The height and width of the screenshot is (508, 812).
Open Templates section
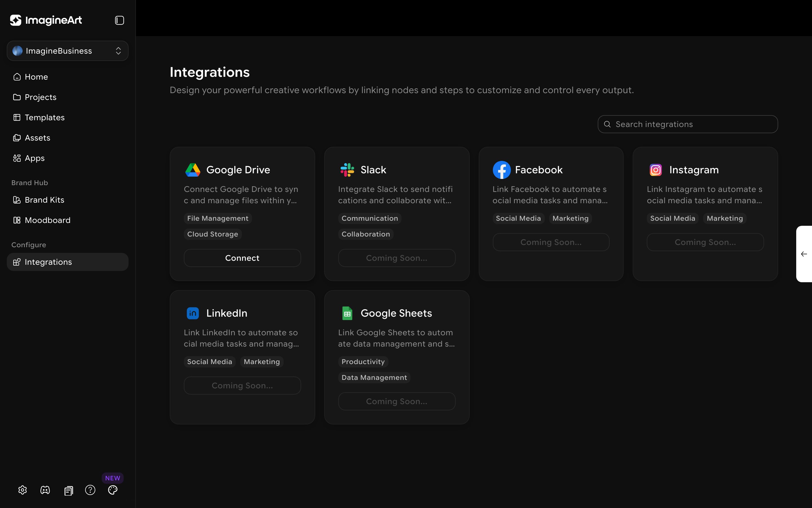67,118
